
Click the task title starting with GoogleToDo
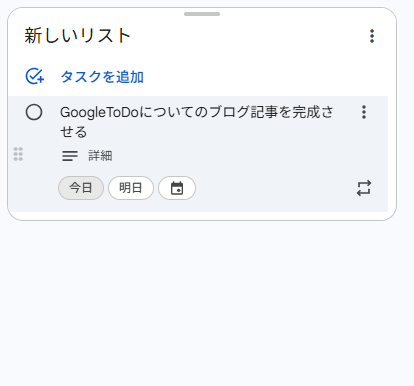click(197, 122)
